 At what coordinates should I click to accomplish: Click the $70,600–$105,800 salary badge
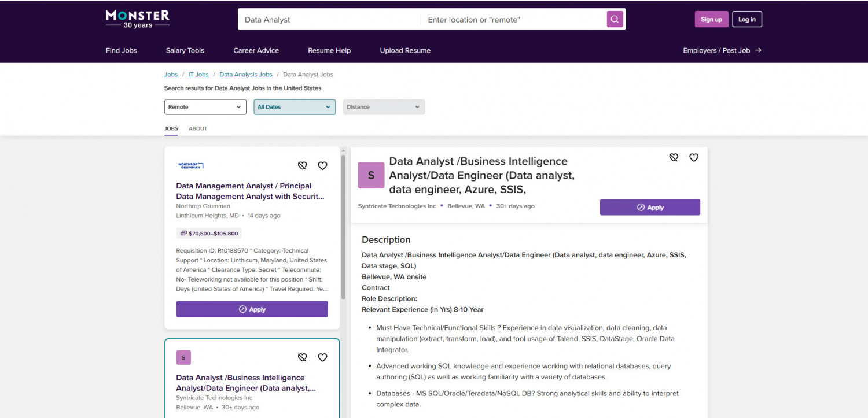point(209,234)
